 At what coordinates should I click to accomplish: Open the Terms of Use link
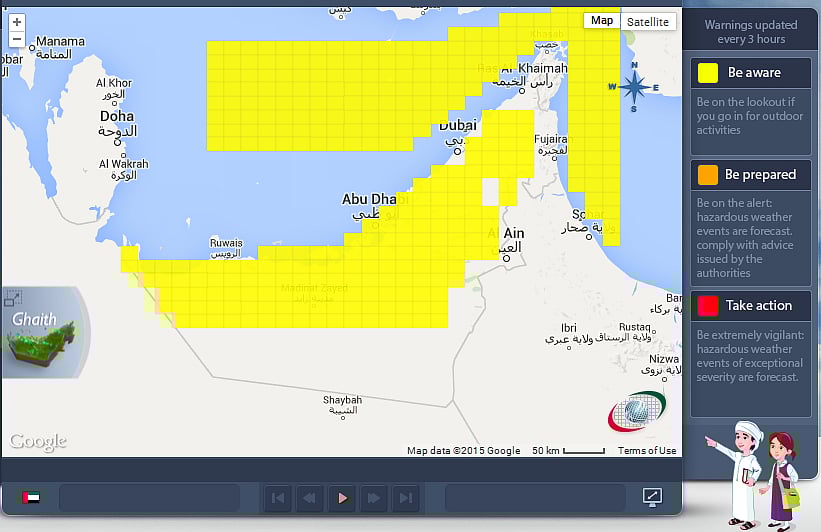click(x=646, y=450)
